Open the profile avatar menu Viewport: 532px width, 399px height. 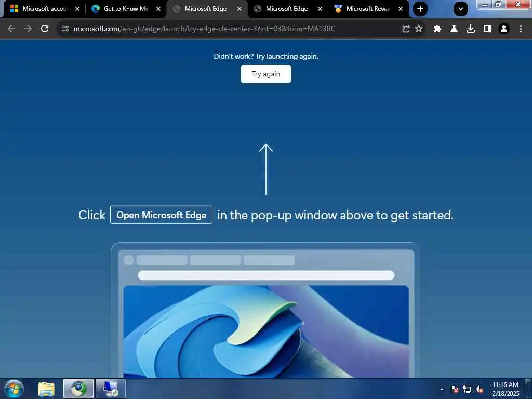[504, 29]
